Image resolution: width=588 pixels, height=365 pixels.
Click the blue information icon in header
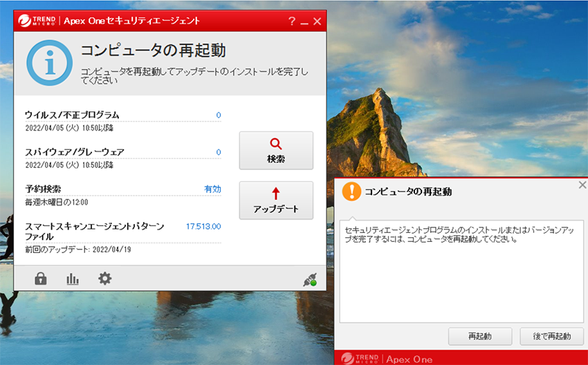tap(49, 63)
